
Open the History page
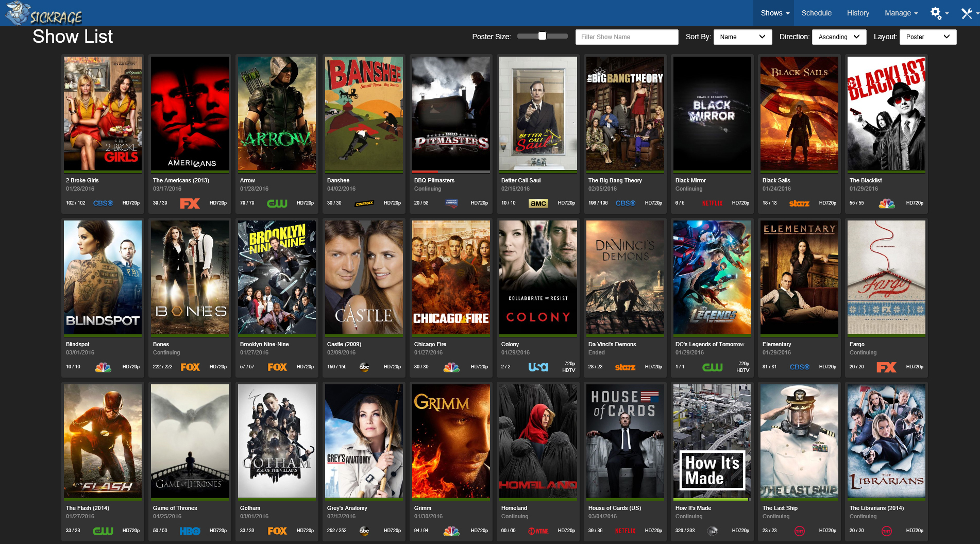click(x=858, y=13)
